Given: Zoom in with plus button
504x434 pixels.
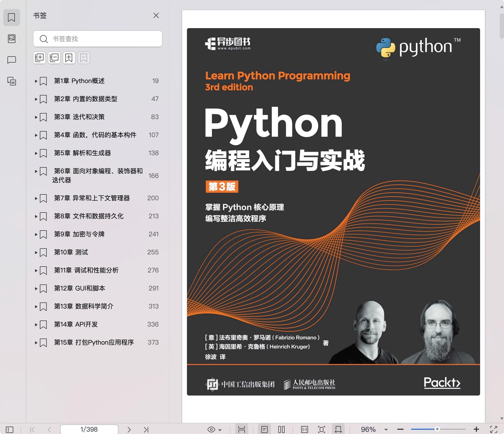Looking at the screenshot, I should coord(476,429).
